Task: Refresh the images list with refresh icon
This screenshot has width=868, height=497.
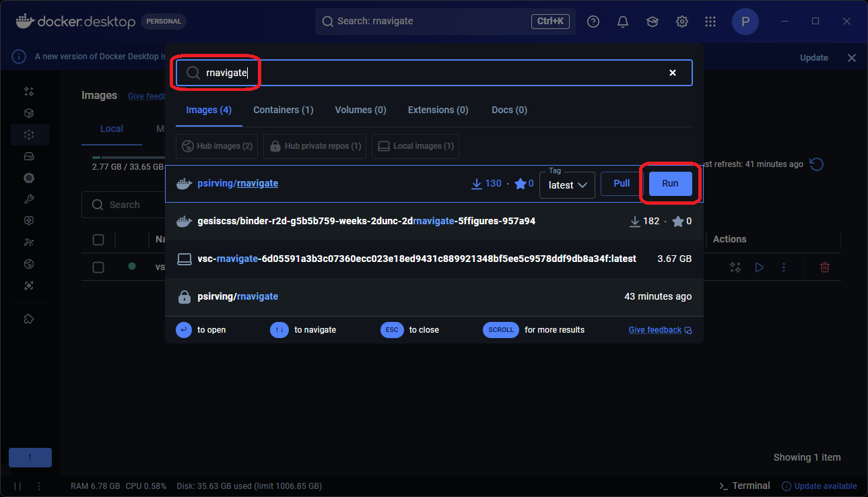Action: pos(816,164)
